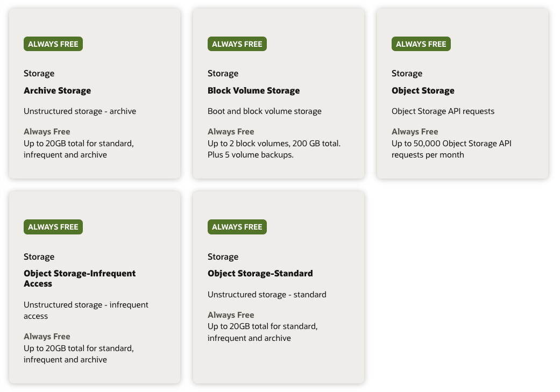Click the Always Free badge on Block Volume Storage

[237, 44]
